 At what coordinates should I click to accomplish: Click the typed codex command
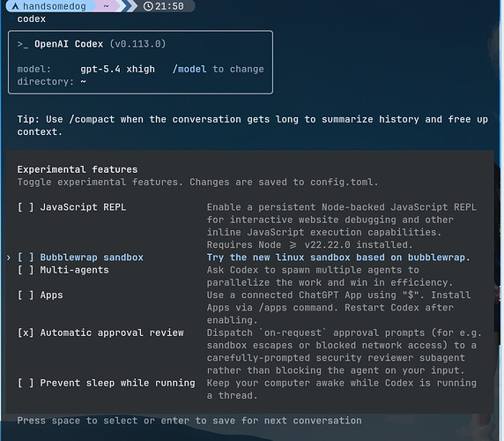[32, 19]
